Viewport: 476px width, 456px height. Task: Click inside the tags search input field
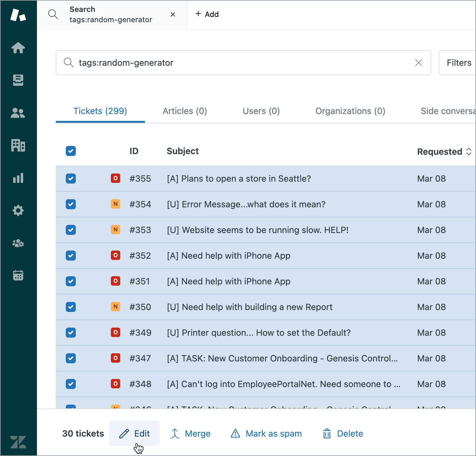coord(219,63)
